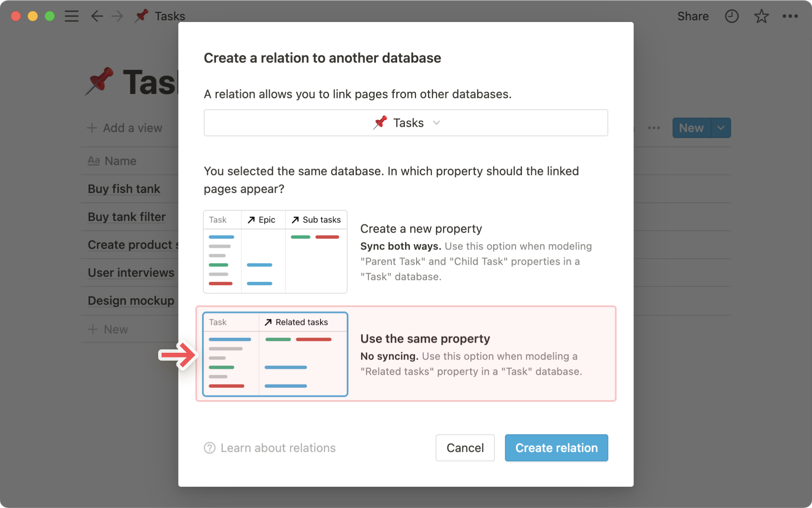The height and width of the screenshot is (508, 812).
Task: Choose the Related tasks preview thumbnail
Action: (x=275, y=354)
